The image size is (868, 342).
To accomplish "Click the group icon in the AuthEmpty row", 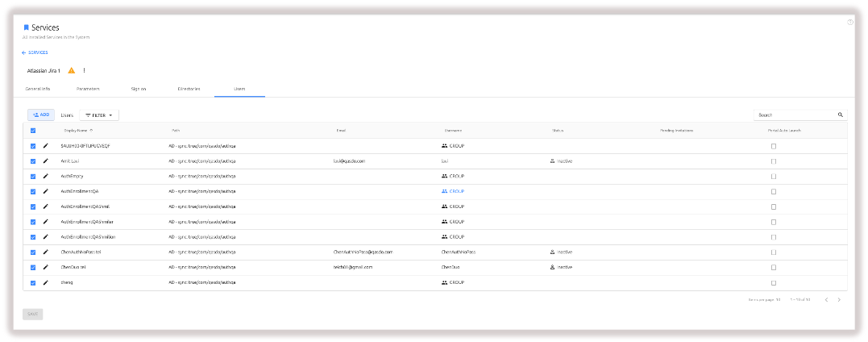I will [x=444, y=176].
